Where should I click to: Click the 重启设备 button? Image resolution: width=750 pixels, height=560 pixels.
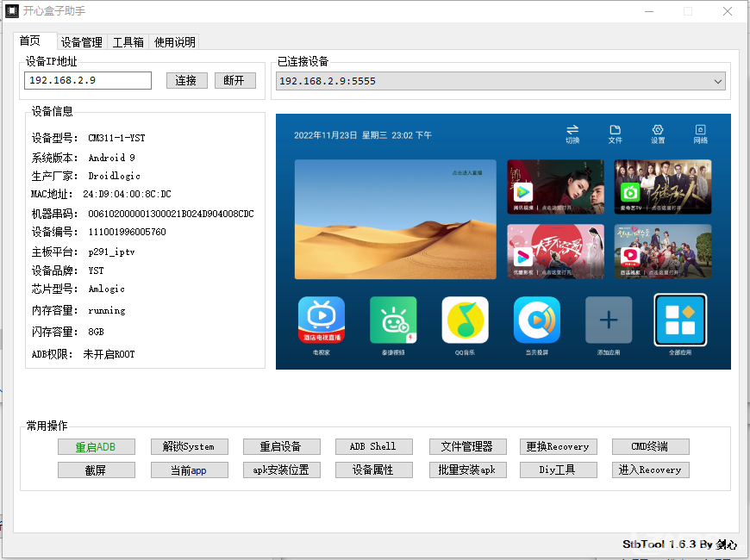[x=281, y=446]
